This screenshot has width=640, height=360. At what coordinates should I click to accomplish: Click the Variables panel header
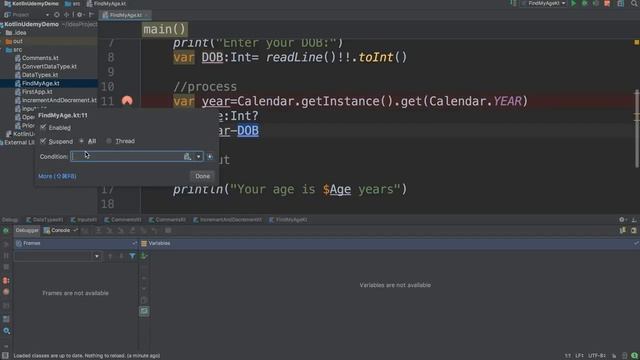pos(389,243)
